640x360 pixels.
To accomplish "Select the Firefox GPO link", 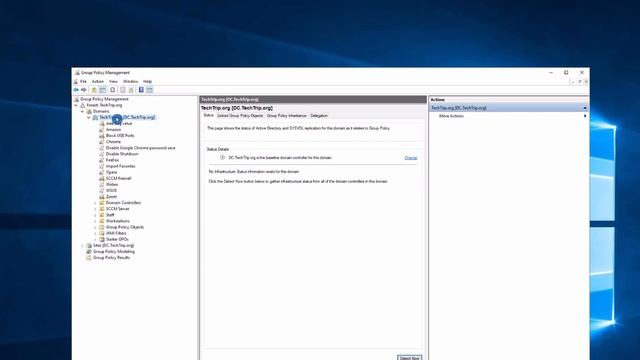I will [x=113, y=160].
